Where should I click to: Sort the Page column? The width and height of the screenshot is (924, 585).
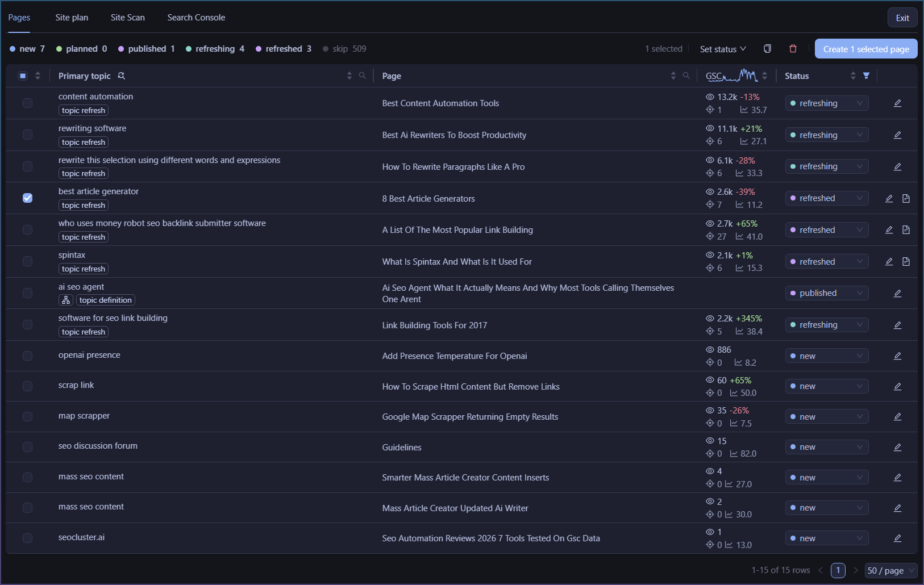tap(673, 76)
